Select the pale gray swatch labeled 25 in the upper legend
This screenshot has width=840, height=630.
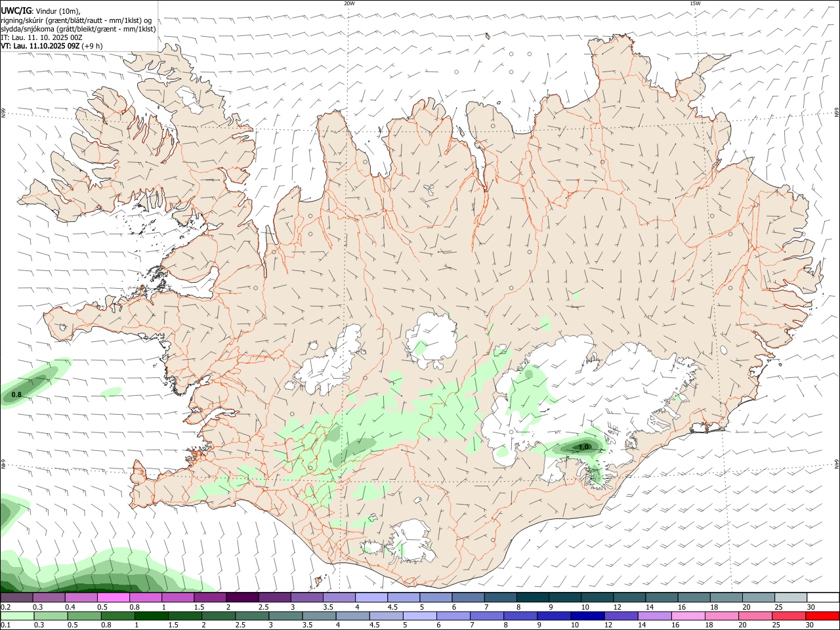(790, 597)
